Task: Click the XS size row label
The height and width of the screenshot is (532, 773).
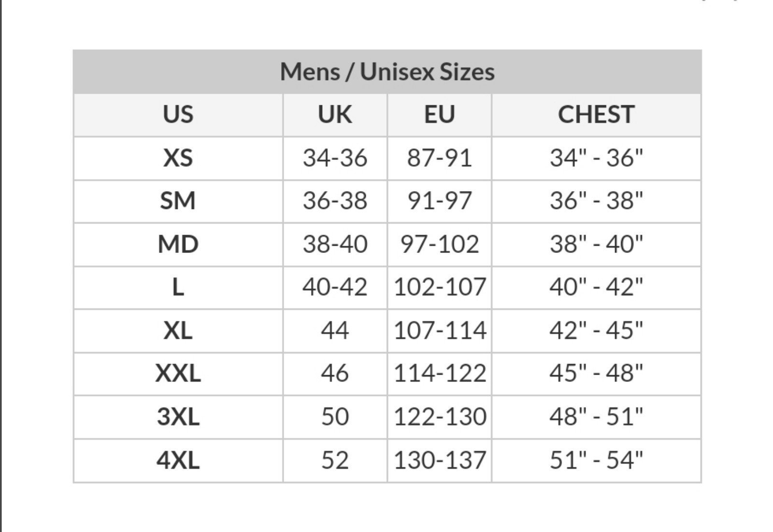Action: point(178,158)
